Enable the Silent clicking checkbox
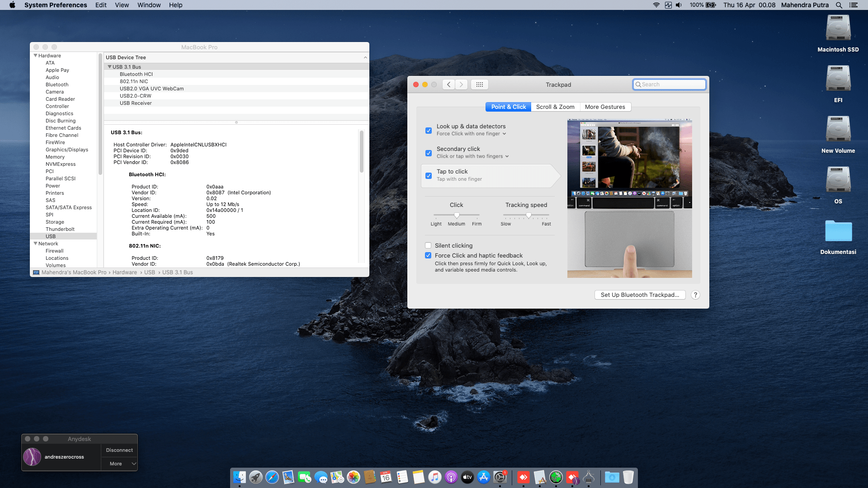 coord(428,245)
